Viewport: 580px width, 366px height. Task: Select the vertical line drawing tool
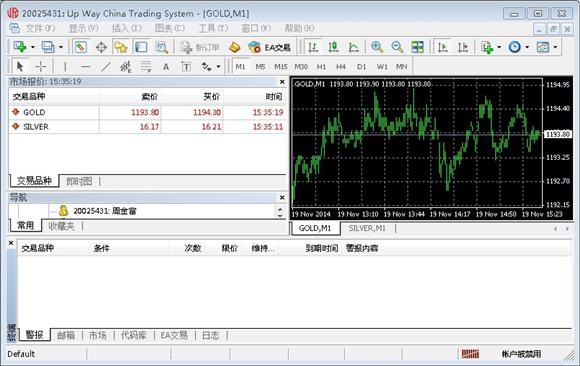pyautogui.click(x=65, y=67)
